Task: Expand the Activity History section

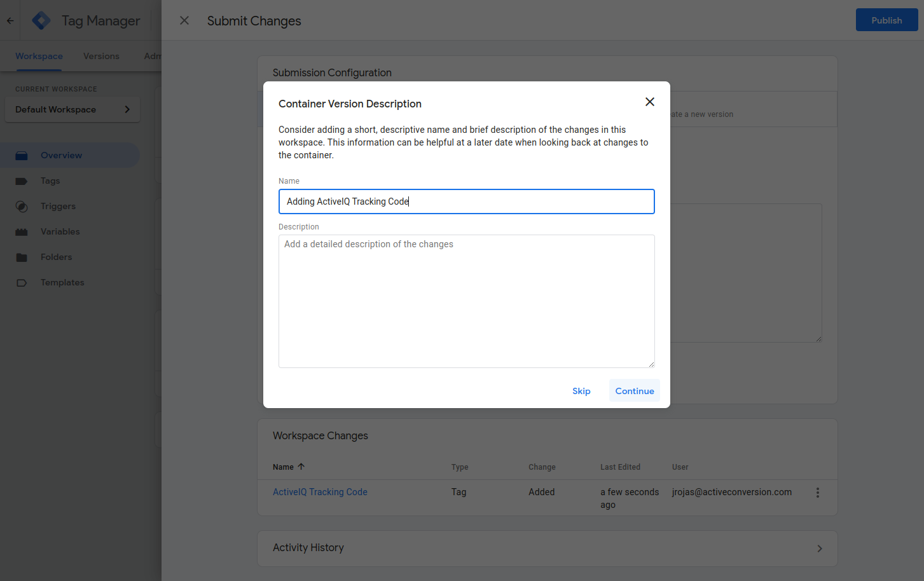Action: point(548,548)
